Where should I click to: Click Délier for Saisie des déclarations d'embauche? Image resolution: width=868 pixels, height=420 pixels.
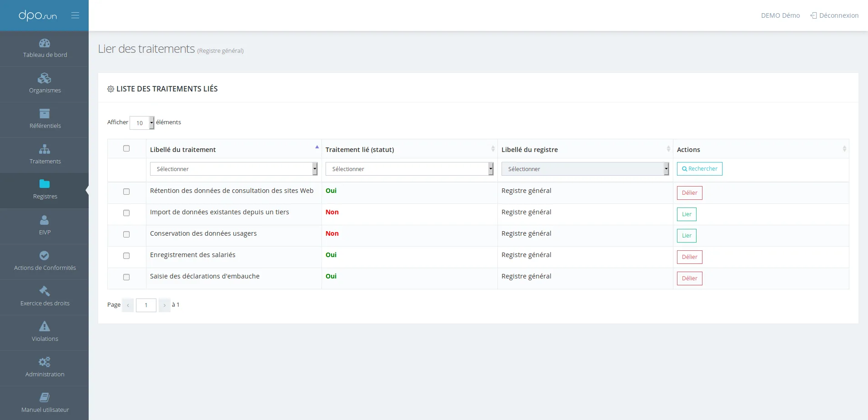(689, 278)
